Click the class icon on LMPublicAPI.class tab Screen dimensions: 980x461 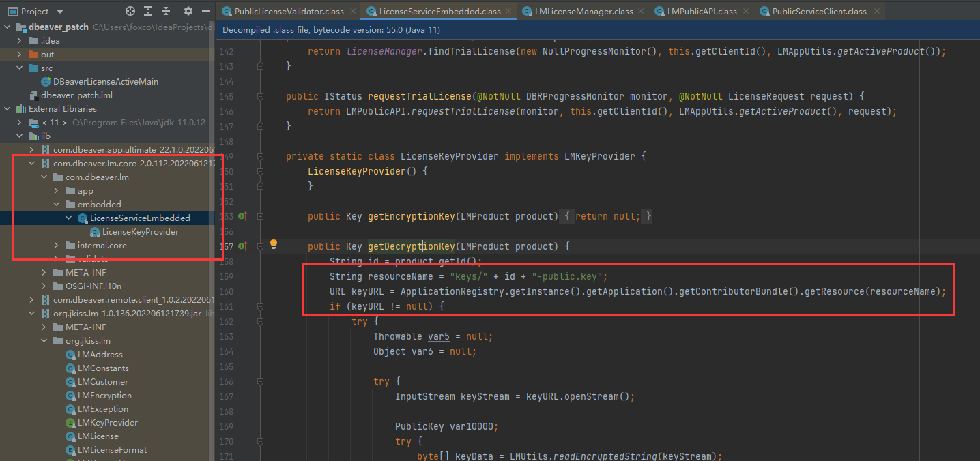659,12
